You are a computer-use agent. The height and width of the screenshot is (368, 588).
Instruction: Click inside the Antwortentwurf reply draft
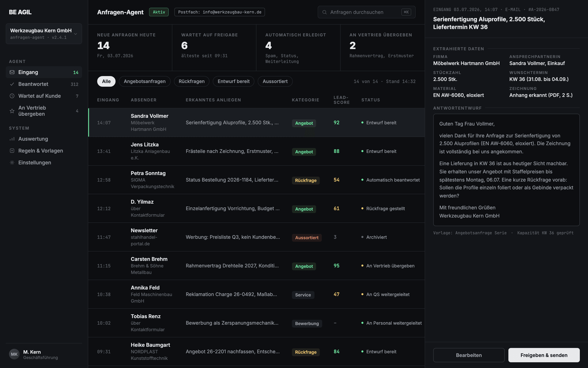point(506,170)
